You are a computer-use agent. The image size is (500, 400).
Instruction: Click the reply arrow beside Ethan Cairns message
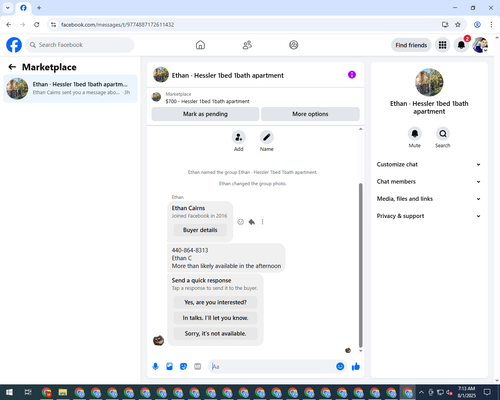[x=252, y=222]
